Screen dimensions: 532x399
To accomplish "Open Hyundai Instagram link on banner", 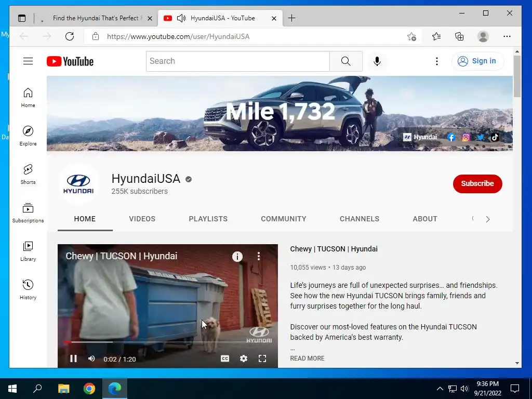I will 466,137.
